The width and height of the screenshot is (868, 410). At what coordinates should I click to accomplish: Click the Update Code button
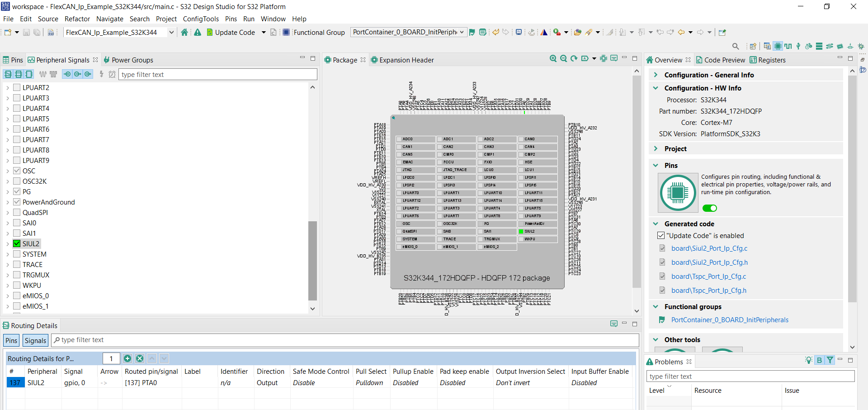click(x=231, y=32)
